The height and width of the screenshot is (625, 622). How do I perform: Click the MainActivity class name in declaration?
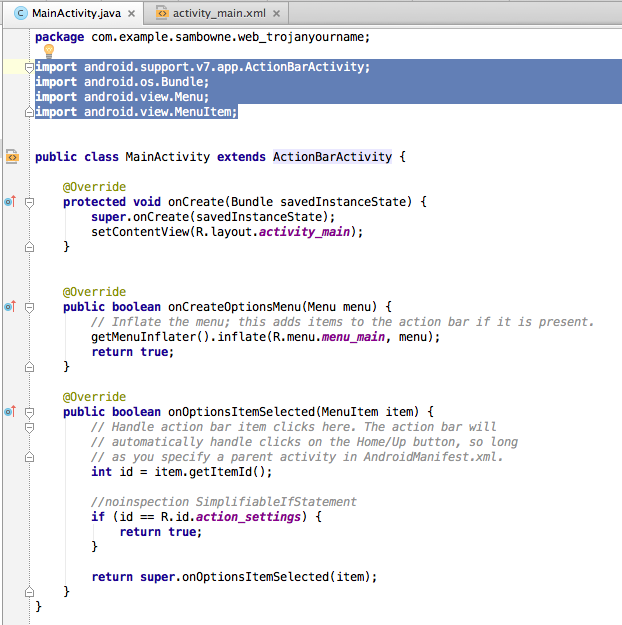[167, 157]
